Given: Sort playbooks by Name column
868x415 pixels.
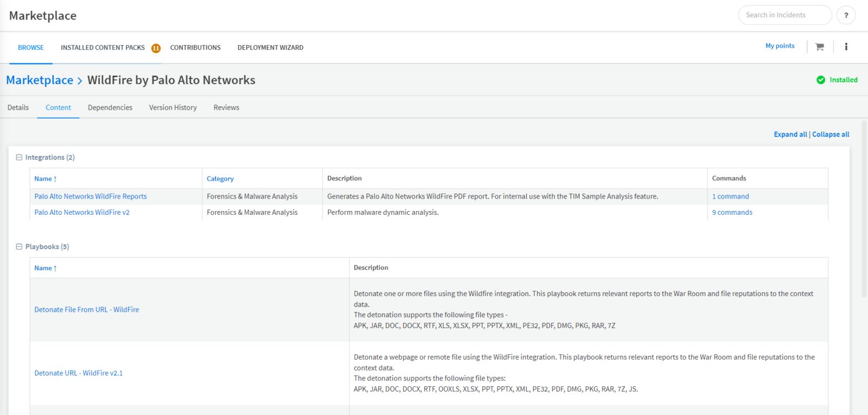Looking at the screenshot, I should point(46,268).
